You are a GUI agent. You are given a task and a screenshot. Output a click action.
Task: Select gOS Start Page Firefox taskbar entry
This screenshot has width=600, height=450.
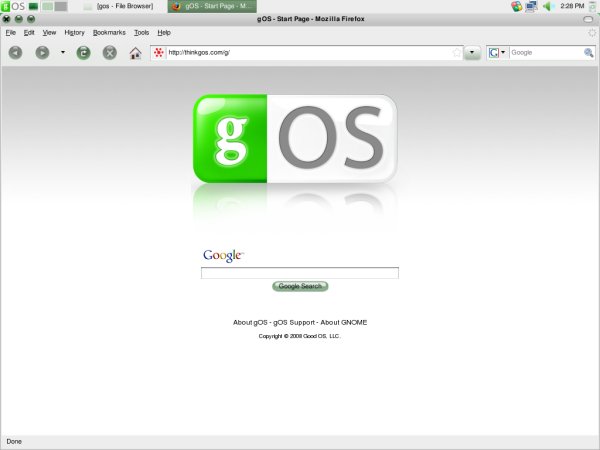click(212, 6)
